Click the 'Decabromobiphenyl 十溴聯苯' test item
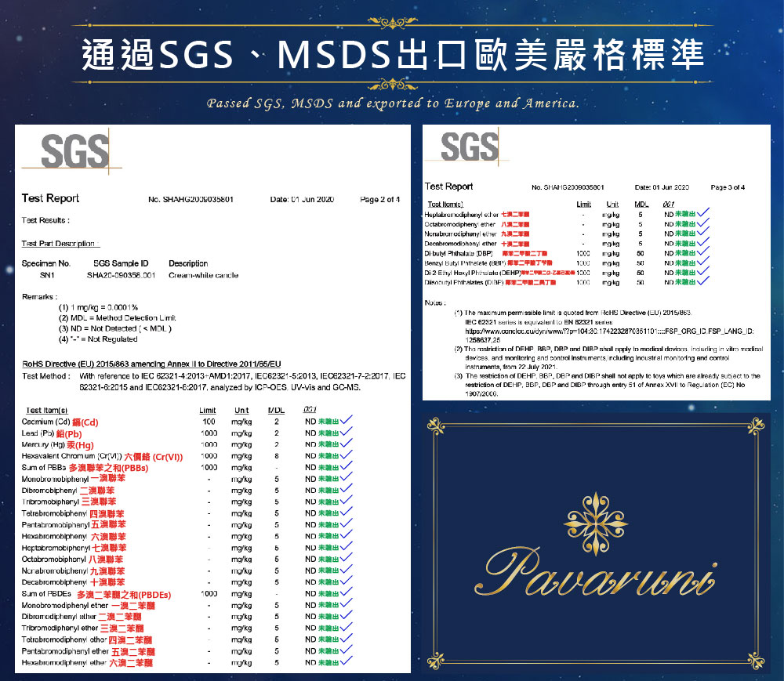 pos(73,582)
